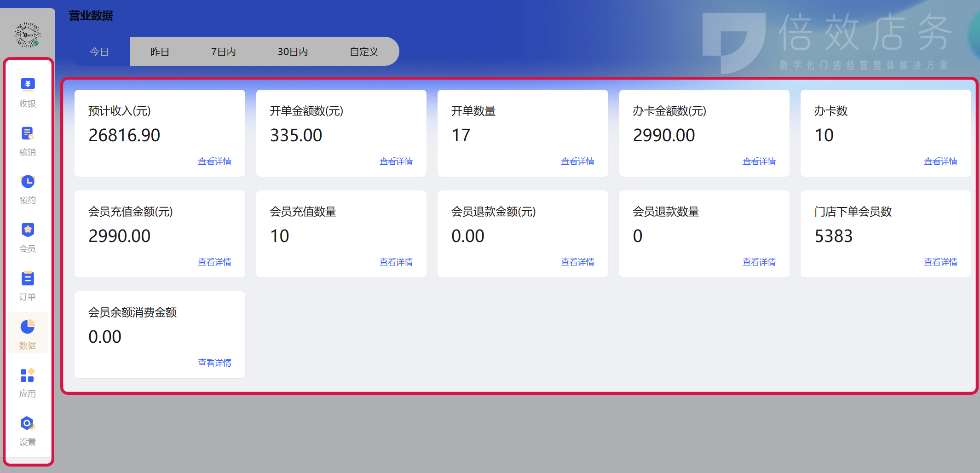Open 查看详情 under 开单数量
Viewport: 980px width, 473px height.
point(577,161)
